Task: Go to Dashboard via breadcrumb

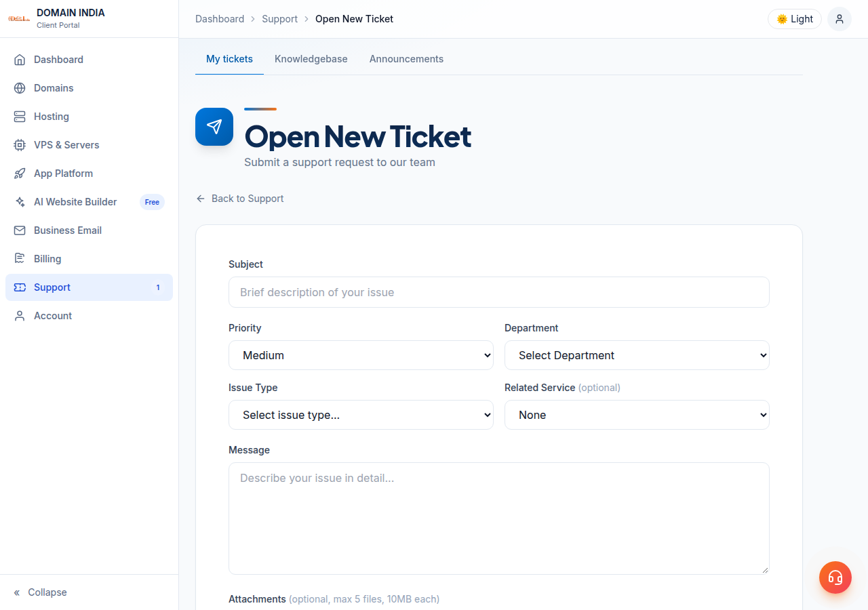Action: (x=220, y=19)
